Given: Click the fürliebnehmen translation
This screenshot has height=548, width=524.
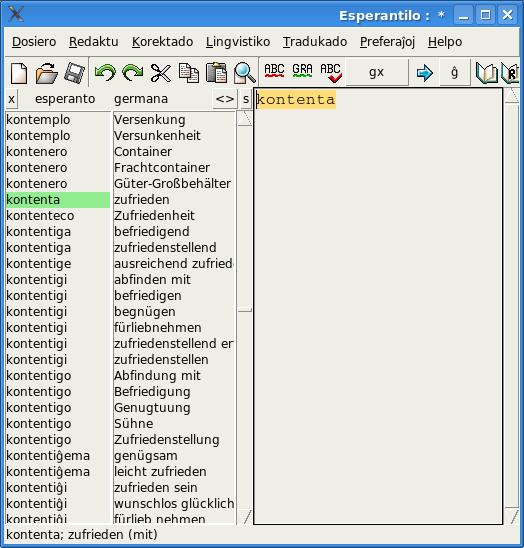Looking at the screenshot, I should [158, 328].
